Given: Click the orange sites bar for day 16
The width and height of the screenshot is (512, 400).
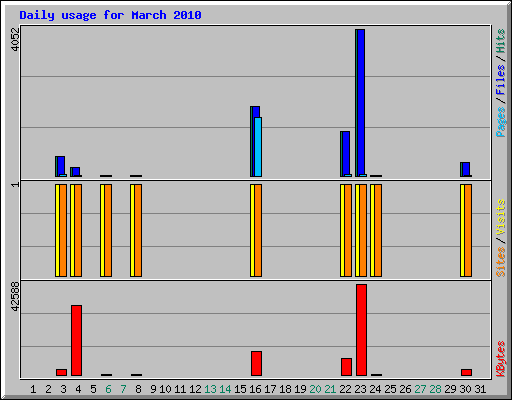Looking at the screenshot, I should point(258,230).
